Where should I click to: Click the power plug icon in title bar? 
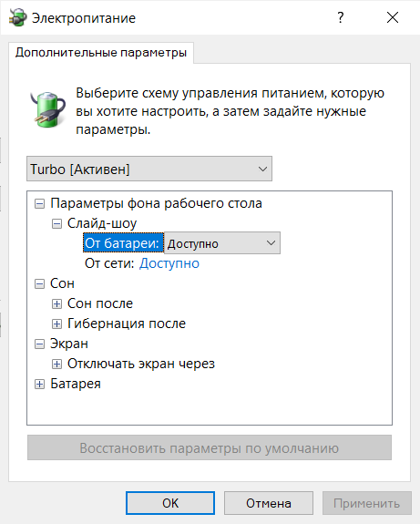click(x=18, y=17)
